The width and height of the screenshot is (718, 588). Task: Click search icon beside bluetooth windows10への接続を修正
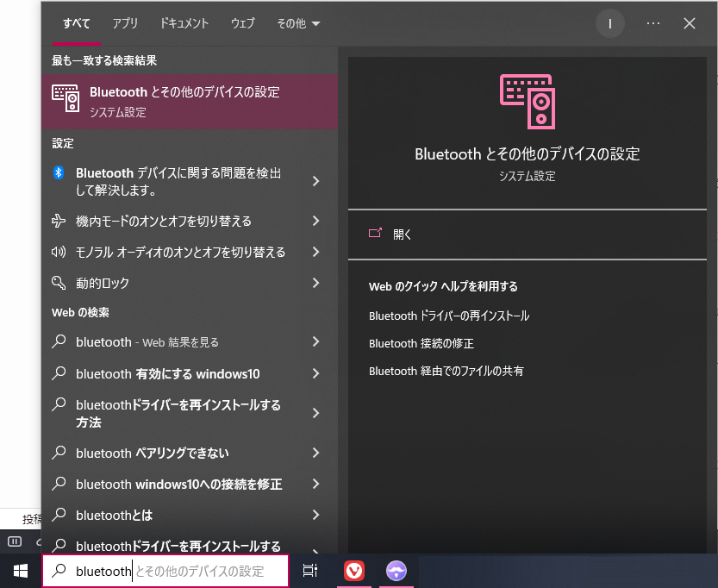(59, 484)
